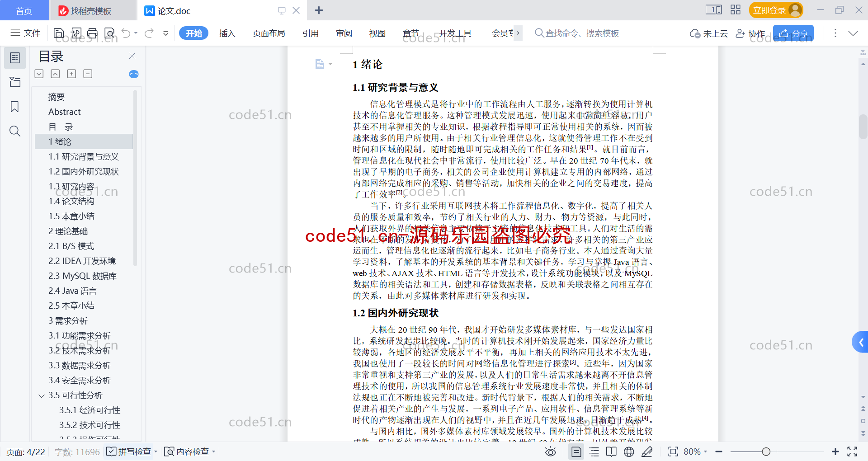Click zoom in plus button
Screen dimensions: 868x461
tap(835, 452)
